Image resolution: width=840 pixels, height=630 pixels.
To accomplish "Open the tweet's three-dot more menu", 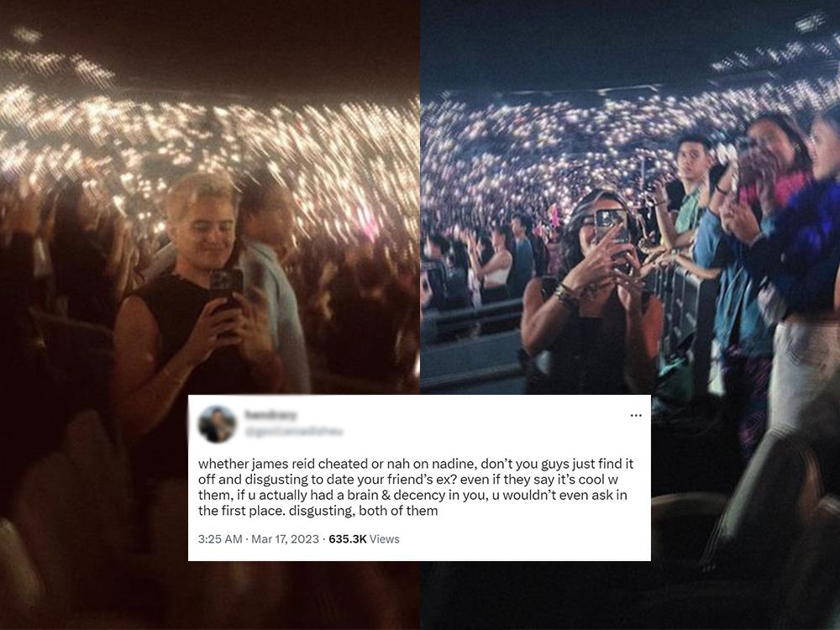I will (636, 415).
